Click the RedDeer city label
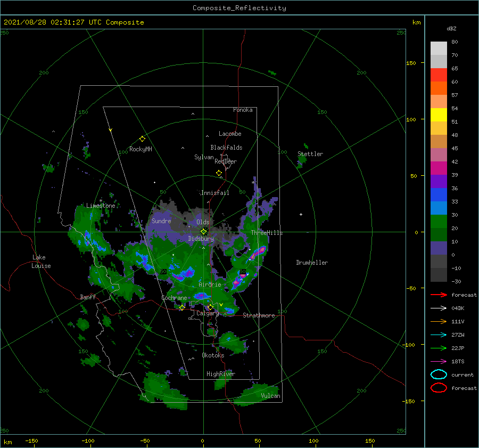The width and height of the screenshot is (479, 448). coord(226,161)
